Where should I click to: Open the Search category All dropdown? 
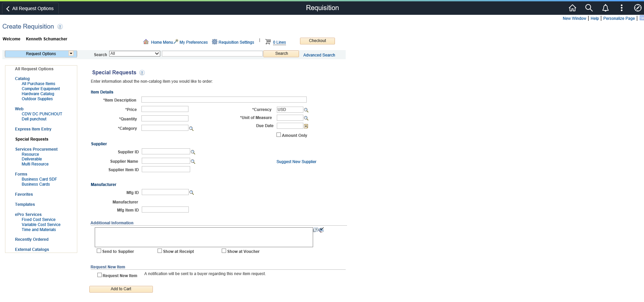click(x=134, y=53)
